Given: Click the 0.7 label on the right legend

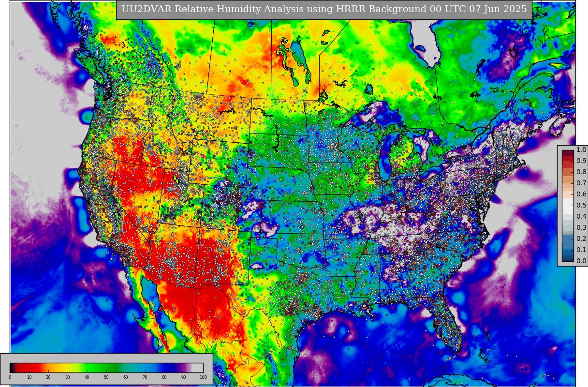Looking at the screenshot, I should 581,183.
